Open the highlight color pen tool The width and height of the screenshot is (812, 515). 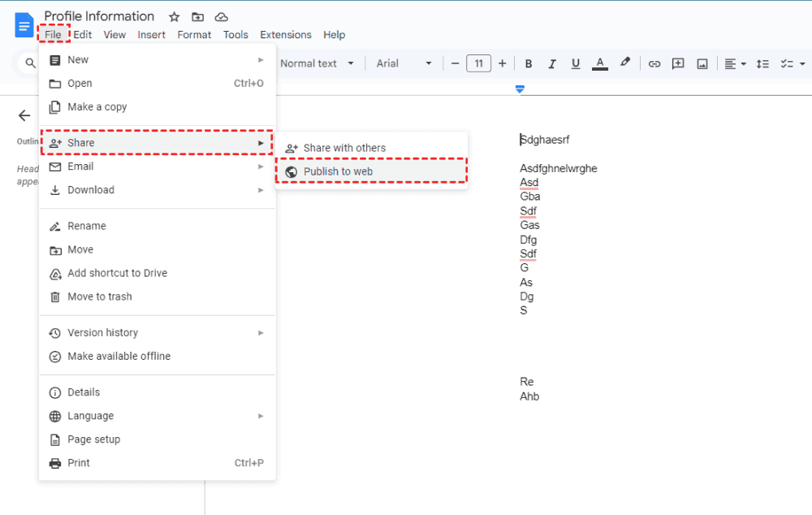point(624,63)
